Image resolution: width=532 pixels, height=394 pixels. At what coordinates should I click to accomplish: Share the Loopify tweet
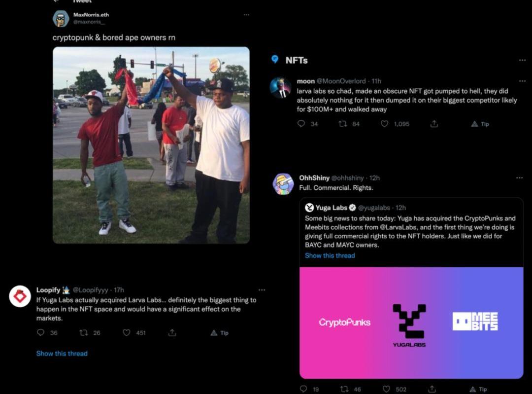tap(172, 332)
